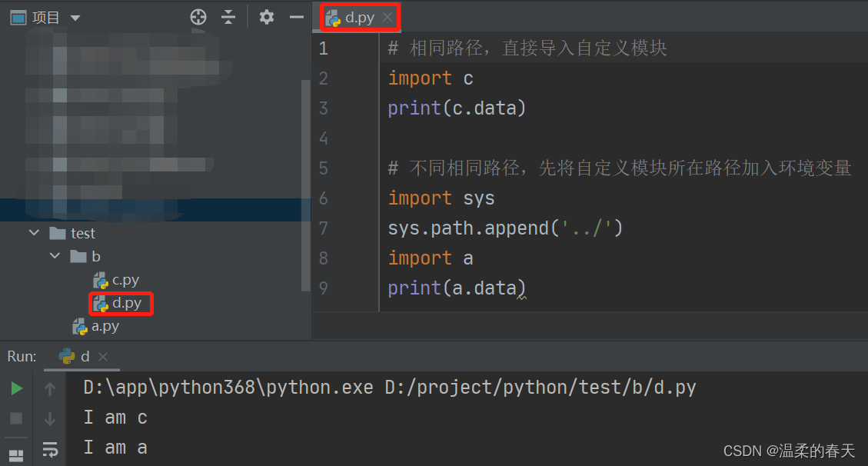
Task: Go up the stack trace arrow
Action: 50,389
